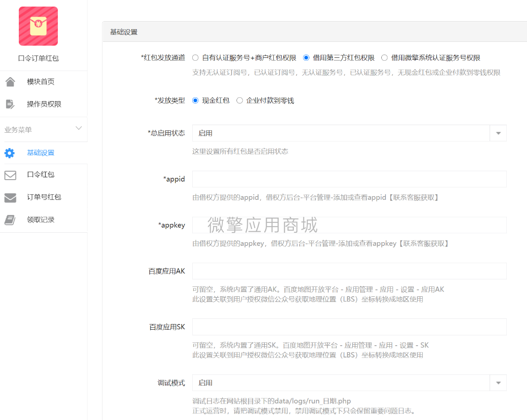Open the 调试模式 dropdown
The width and height of the screenshot is (527, 420).
[349, 383]
